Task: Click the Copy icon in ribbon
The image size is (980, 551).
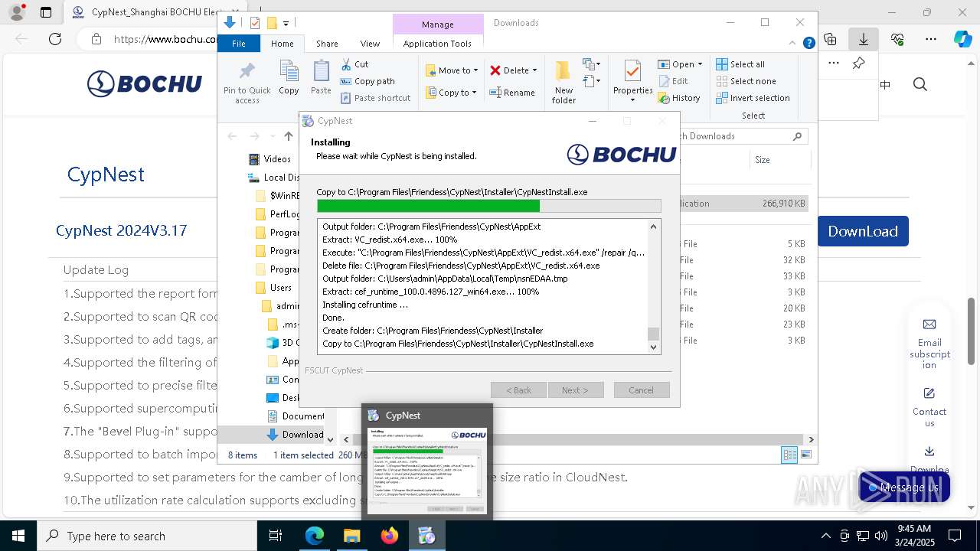Action: tap(289, 77)
